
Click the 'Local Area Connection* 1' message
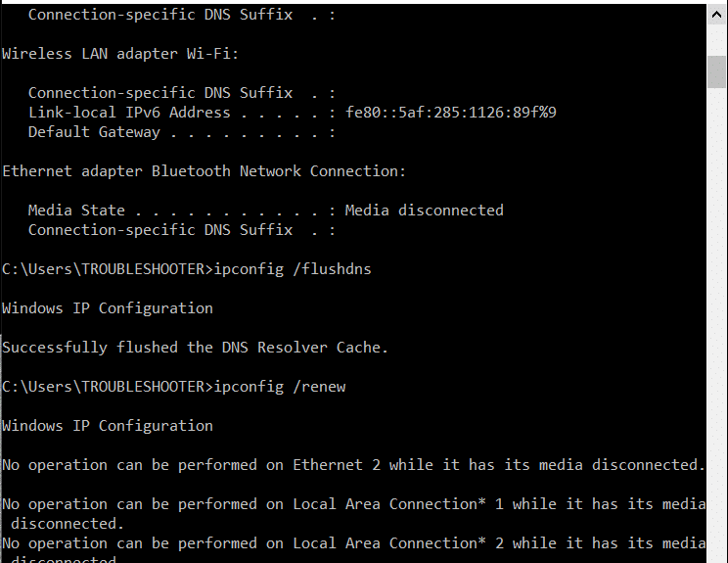click(353, 503)
